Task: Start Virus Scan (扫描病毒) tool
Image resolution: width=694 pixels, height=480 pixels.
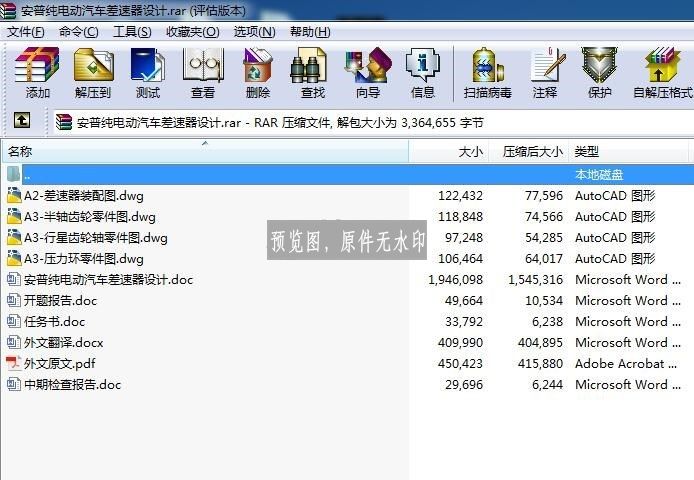Action: coord(488,65)
